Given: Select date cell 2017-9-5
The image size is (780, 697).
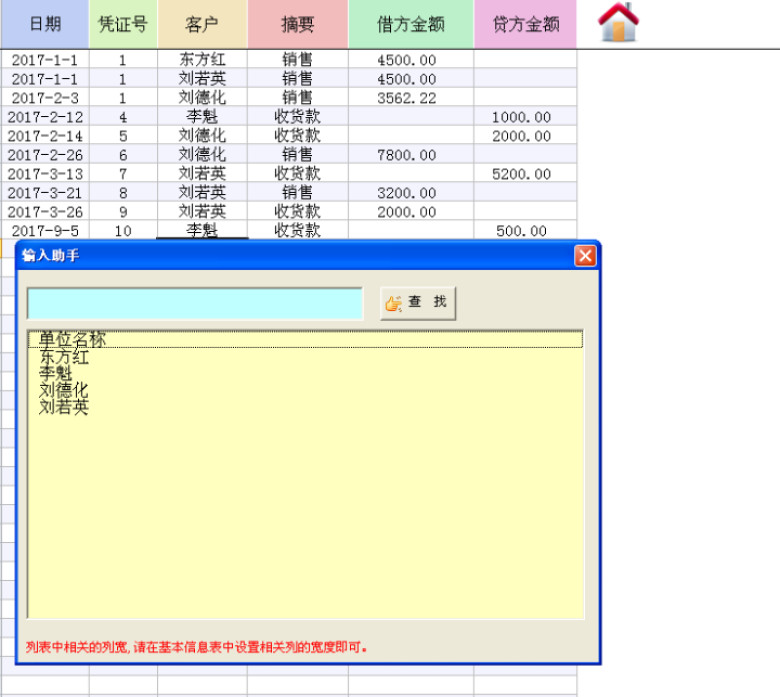Looking at the screenshot, I should pos(45,230).
